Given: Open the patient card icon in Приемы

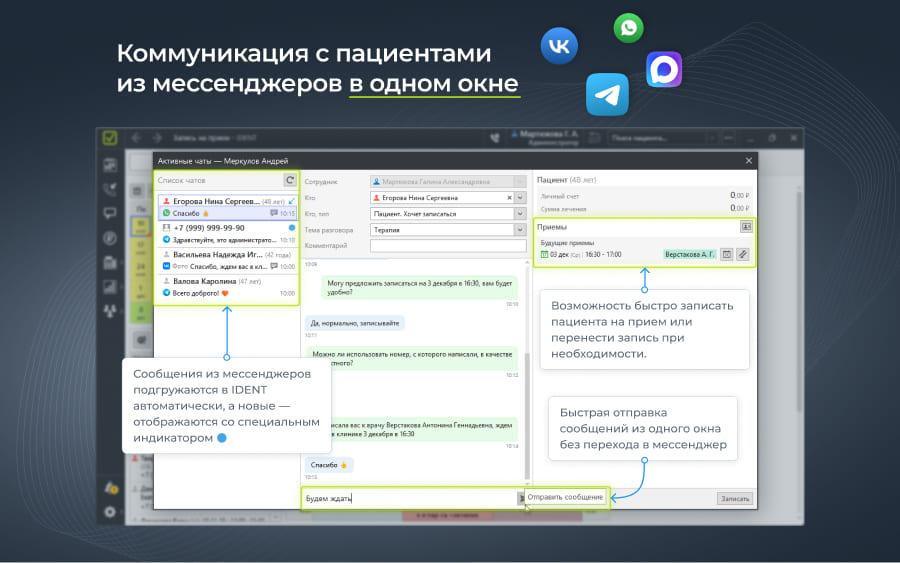Looking at the screenshot, I should 745,227.
